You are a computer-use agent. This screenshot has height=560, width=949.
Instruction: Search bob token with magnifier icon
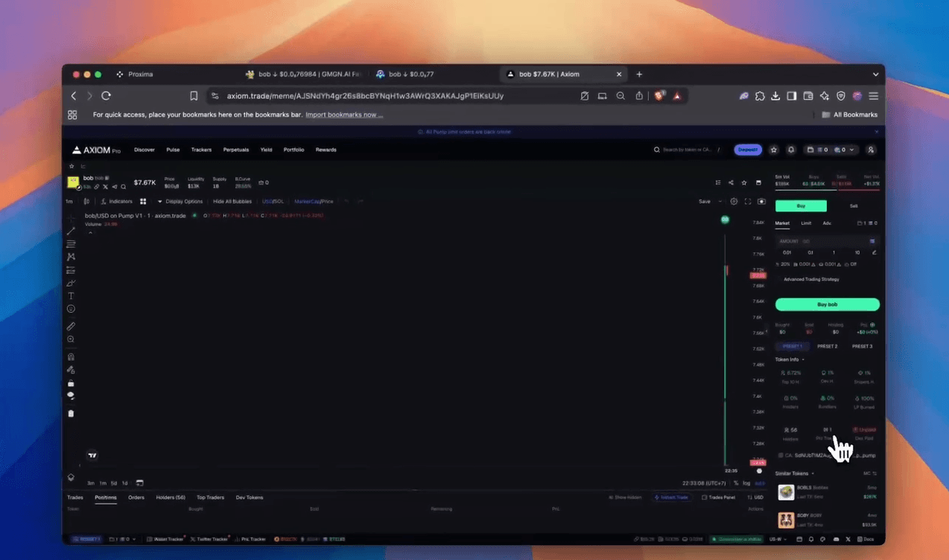123,187
